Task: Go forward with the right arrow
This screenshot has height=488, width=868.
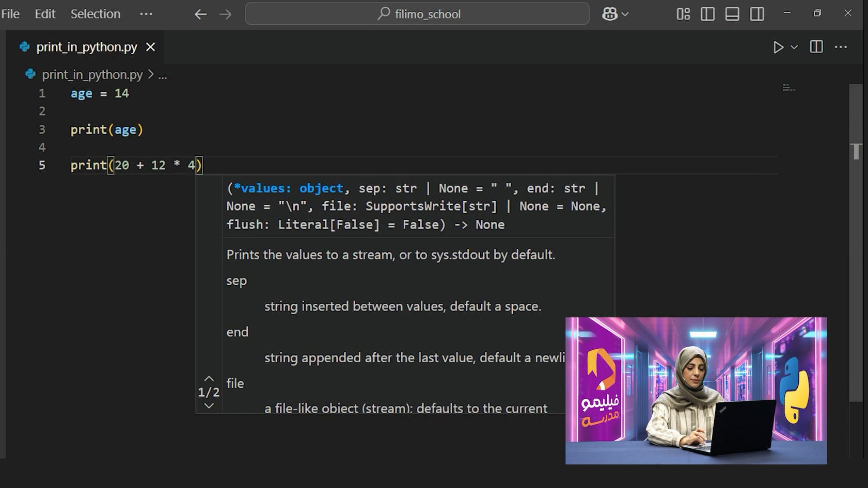Action: (x=226, y=14)
